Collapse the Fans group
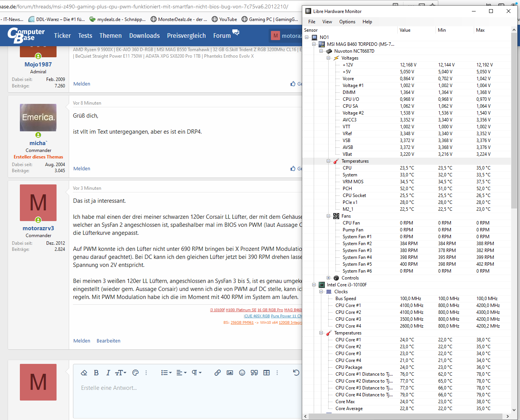 [328, 216]
